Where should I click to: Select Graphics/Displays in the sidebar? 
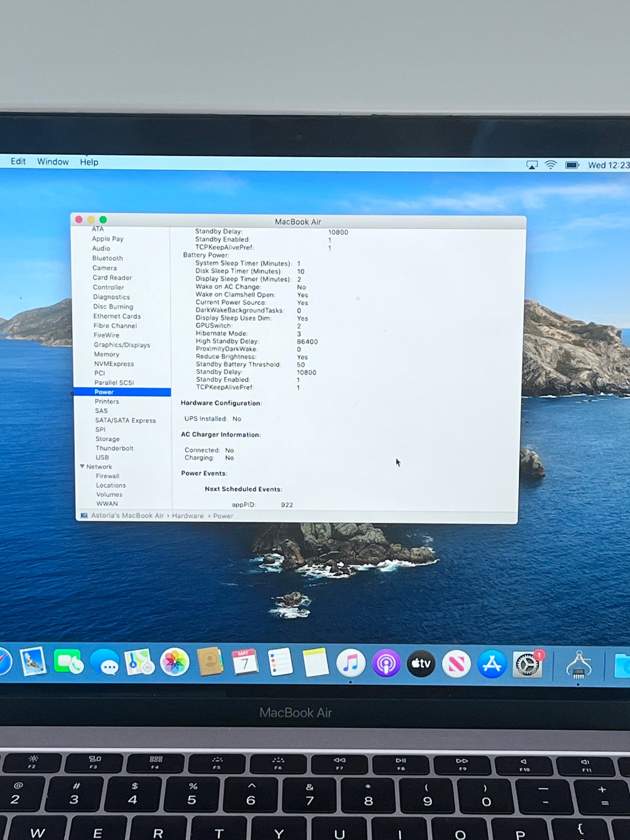point(122,345)
